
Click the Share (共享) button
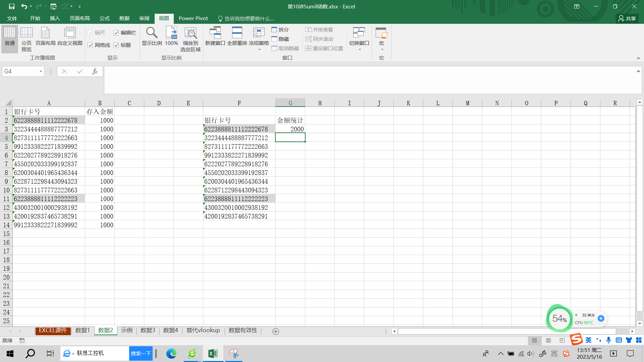[627, 18]
